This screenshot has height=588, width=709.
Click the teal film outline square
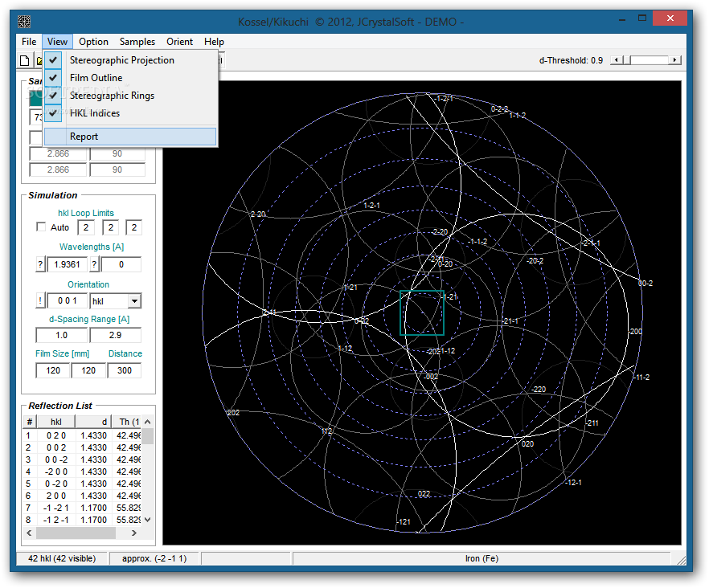pos(422,312)
